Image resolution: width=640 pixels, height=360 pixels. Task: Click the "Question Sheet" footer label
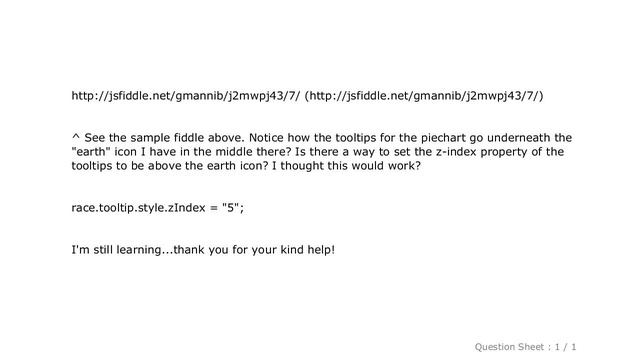pyautogui.click(x=509, y=347)
